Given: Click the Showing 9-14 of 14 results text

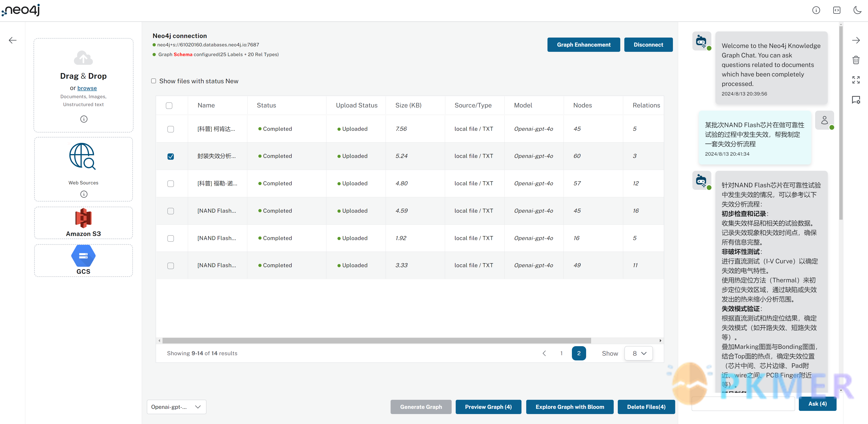Looking at the screenshot, I should pyautogui.click(x=202, y=353).
